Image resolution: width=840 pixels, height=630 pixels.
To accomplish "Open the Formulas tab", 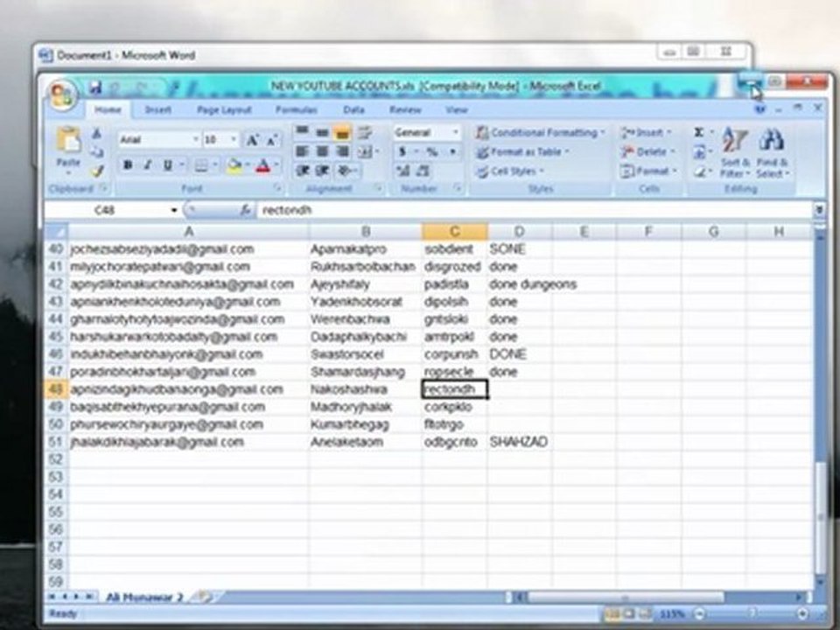I will point(297,110).
